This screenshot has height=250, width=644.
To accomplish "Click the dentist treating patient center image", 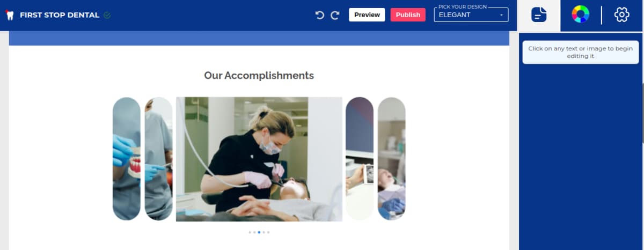I will coord(259,159).
